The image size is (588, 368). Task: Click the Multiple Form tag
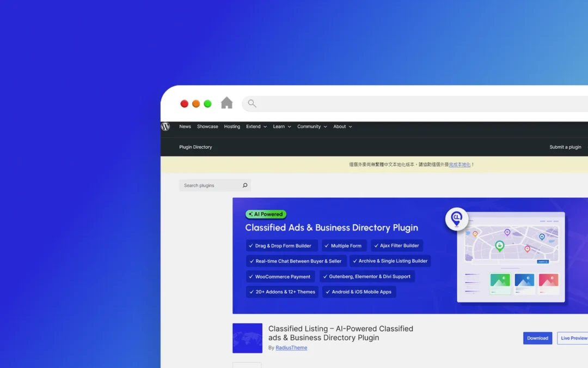click(344, 245)
